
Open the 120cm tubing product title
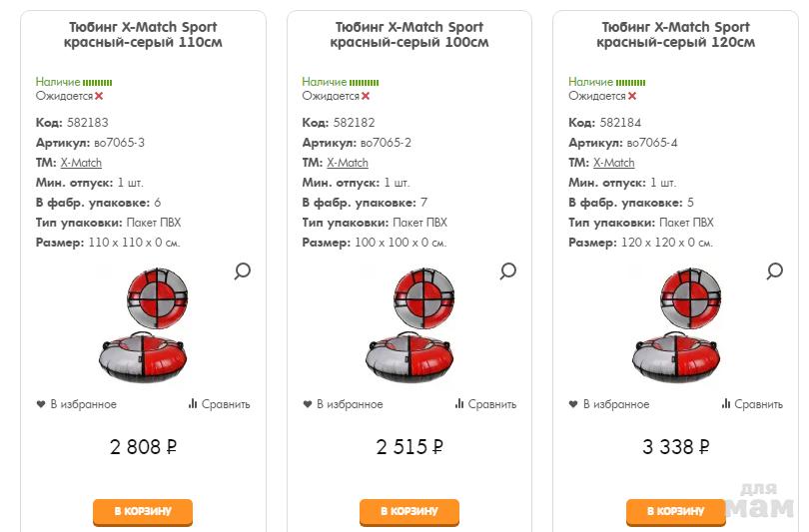point(676,35)
